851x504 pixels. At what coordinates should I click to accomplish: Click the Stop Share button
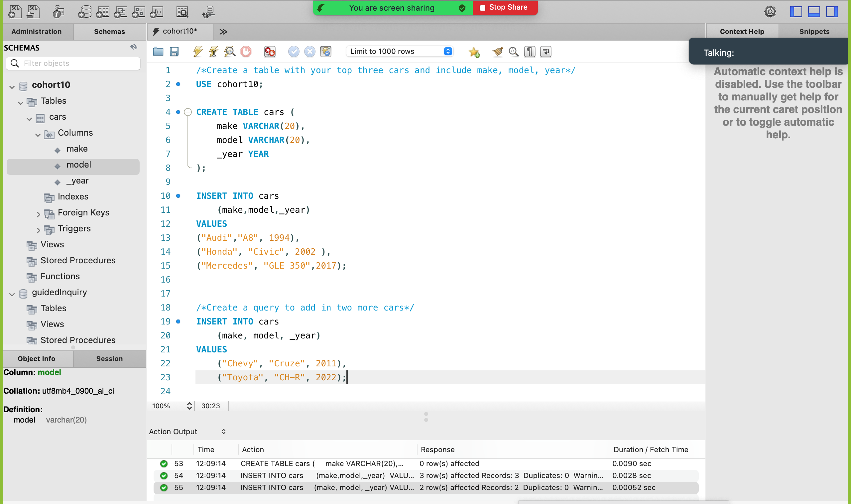[505, 7]
